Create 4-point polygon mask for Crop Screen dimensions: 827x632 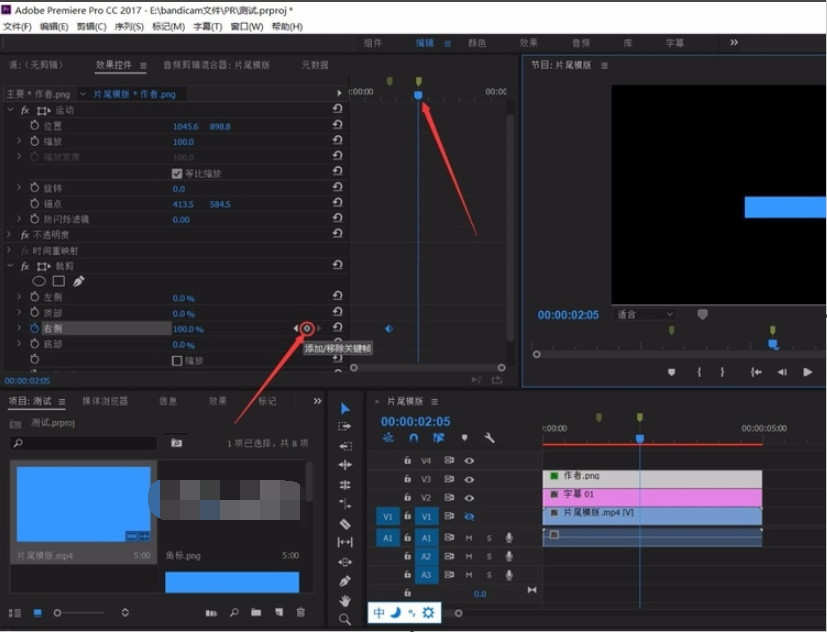[x=59, y=281]
